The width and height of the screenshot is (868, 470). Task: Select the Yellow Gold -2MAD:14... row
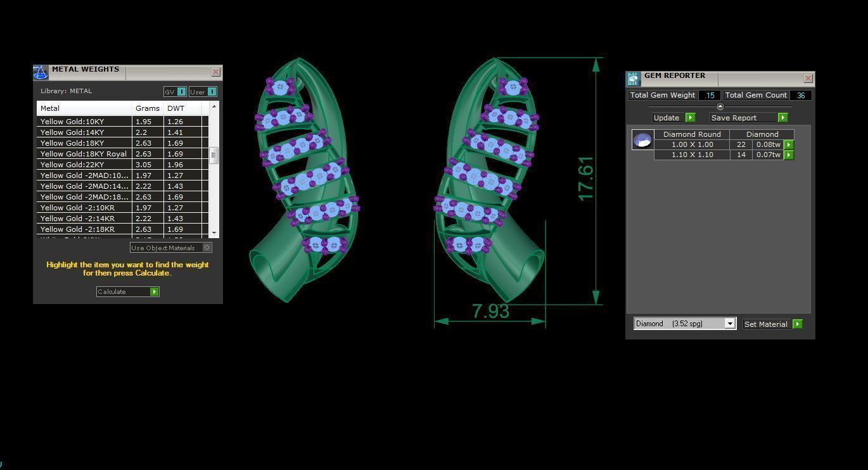click(x=122, y=186)
